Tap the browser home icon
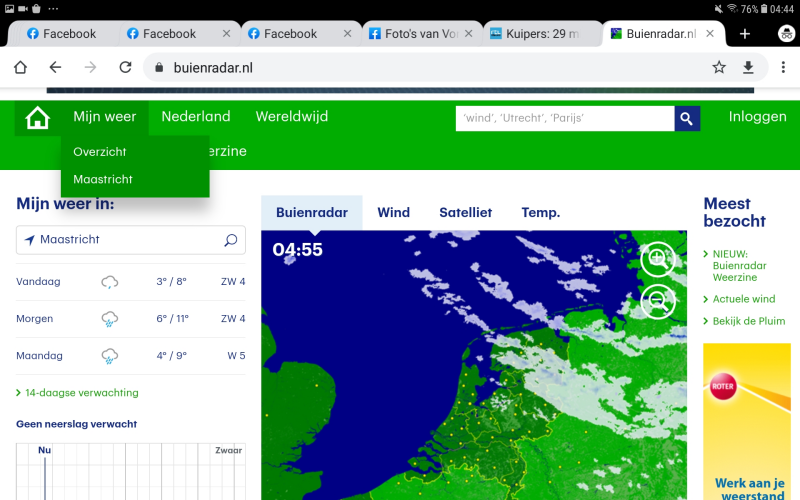 [20, 67]
